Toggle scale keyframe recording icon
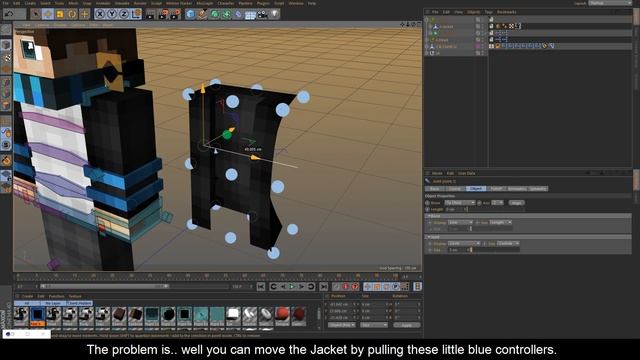Viewport: 640px width, 360px height. [377, 287]
